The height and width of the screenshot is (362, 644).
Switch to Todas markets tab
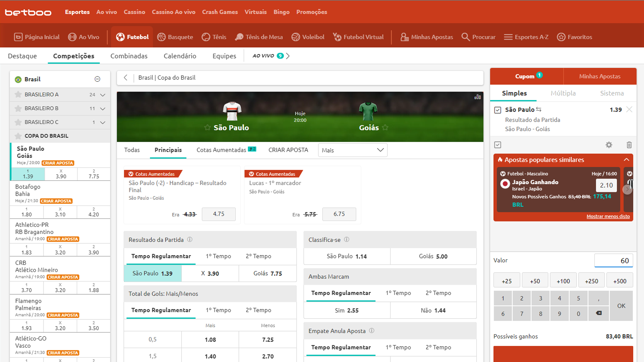132,150
